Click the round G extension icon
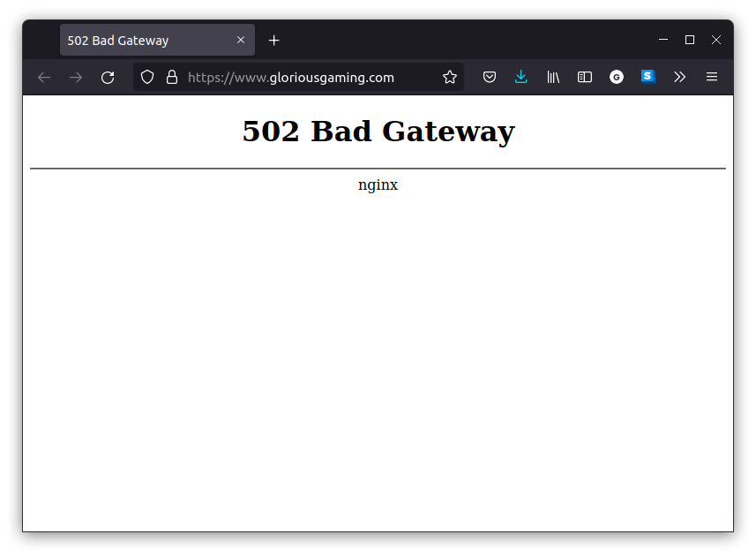This screenshot has height=557, width=756. pyautogui.click(x=617, y=78)
